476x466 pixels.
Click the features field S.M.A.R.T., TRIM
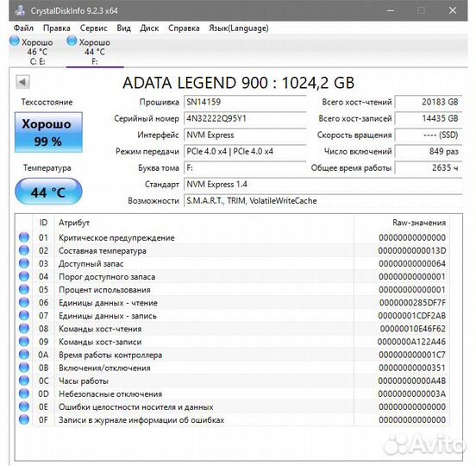pos(323,200)
